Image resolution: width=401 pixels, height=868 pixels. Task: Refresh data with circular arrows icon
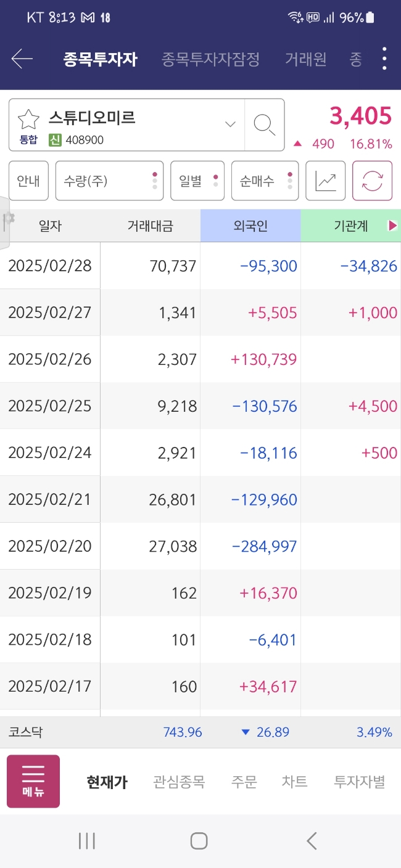(x=372, y=181)
